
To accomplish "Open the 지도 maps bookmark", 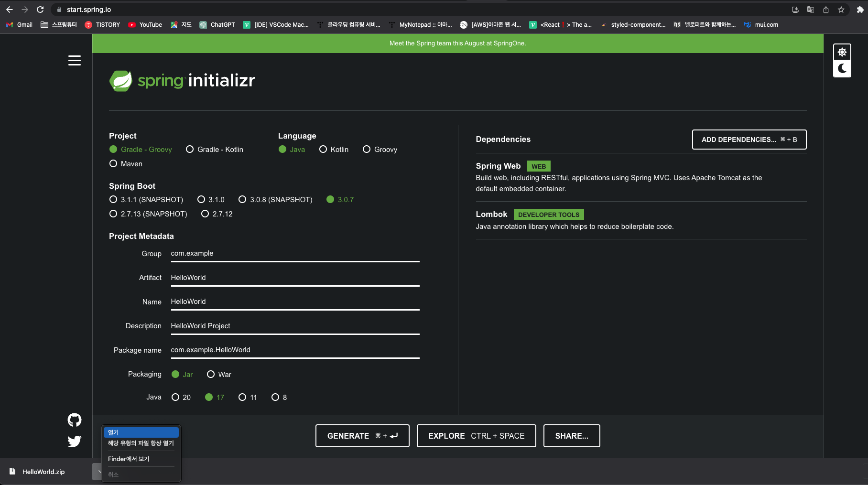I will pos(181,25).
